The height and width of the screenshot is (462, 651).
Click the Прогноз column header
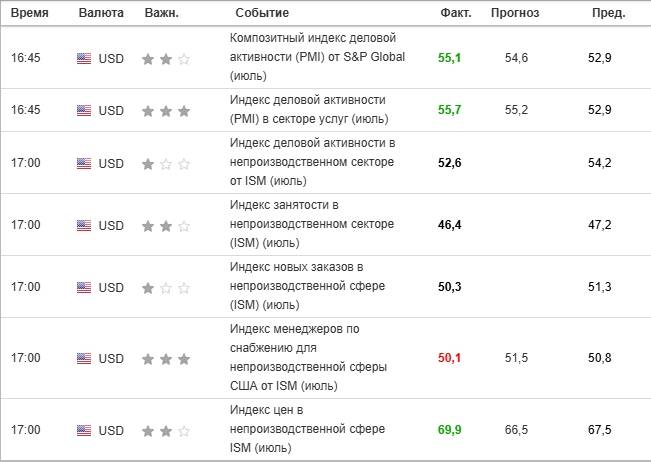pyautogui.click(x=515, y=13)
